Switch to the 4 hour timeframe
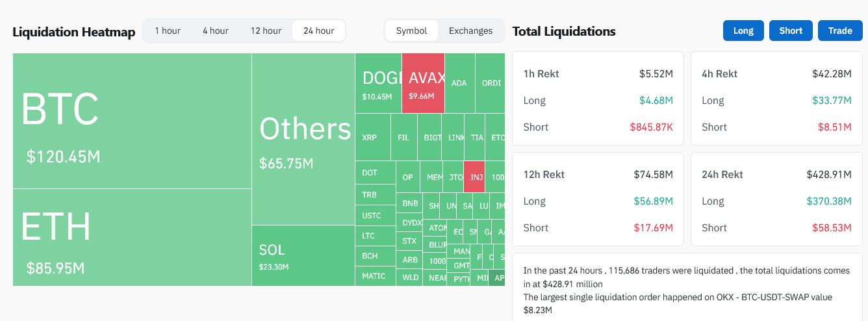 pyautogui.click(x=215, y=31)
